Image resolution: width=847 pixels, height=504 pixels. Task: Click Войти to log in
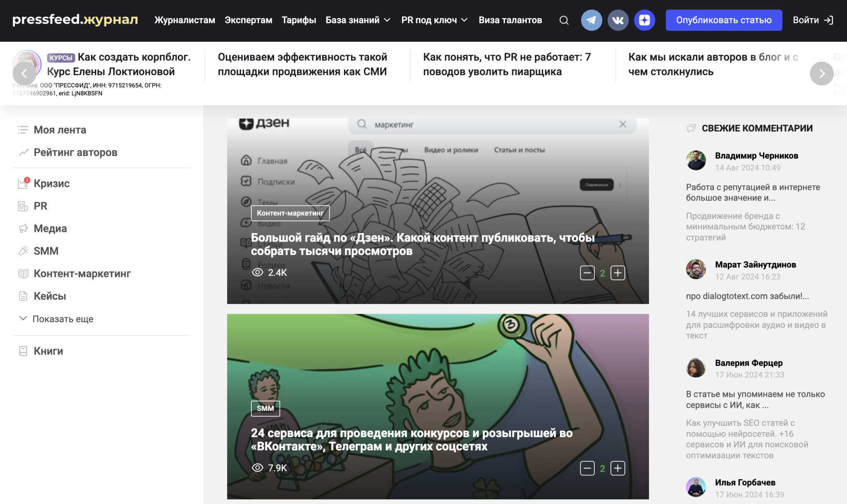pos(812,20)
